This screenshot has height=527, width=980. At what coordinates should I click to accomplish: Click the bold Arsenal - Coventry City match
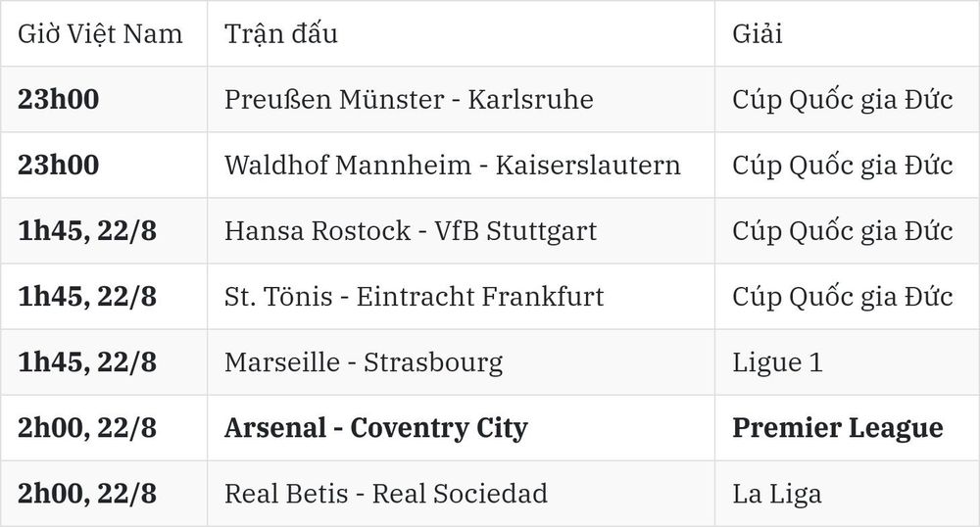pyautogui.click(x=376, y=428)
